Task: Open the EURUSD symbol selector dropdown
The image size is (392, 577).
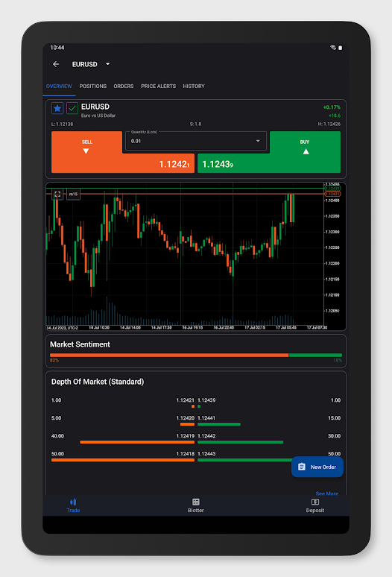Action: tap(107, 64)
